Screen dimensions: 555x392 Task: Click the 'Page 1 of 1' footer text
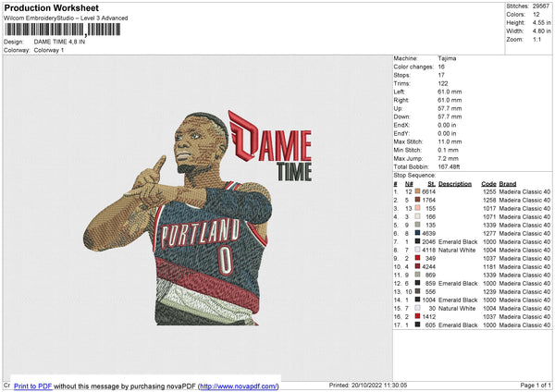point(536,385)
